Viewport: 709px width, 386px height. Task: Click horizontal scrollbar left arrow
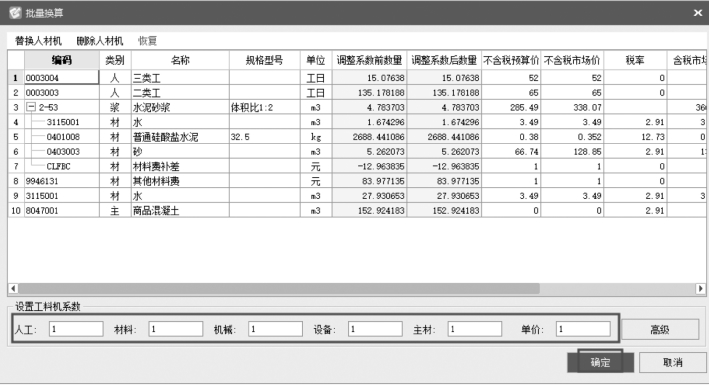[13, 288]
